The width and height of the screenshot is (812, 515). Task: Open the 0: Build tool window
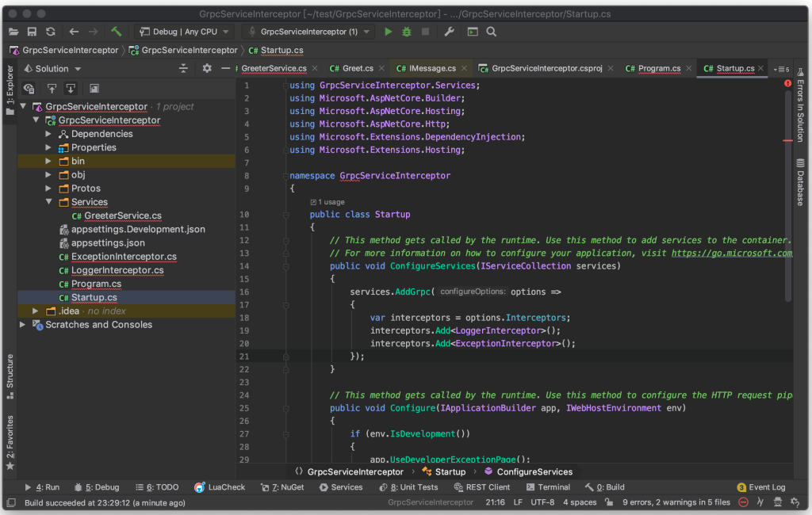tap(604, 487)
